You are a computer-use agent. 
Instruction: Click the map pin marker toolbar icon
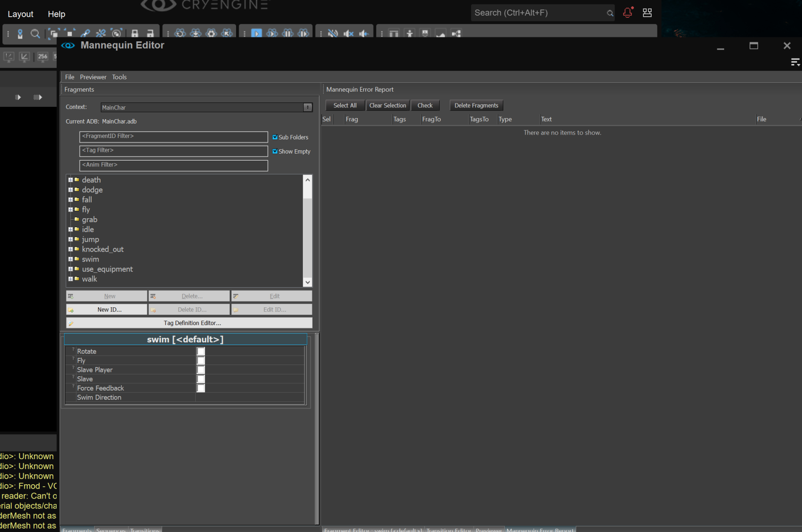(20, 33)
